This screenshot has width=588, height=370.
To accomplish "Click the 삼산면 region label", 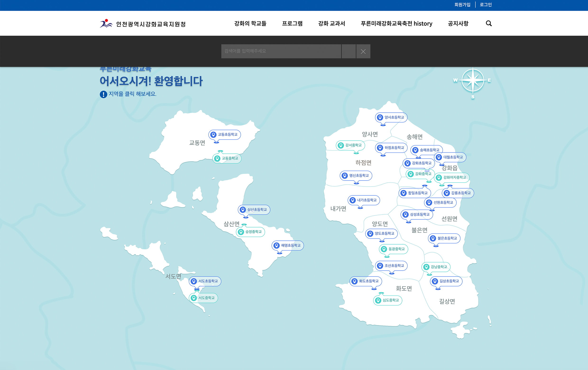I will point(231,224).
